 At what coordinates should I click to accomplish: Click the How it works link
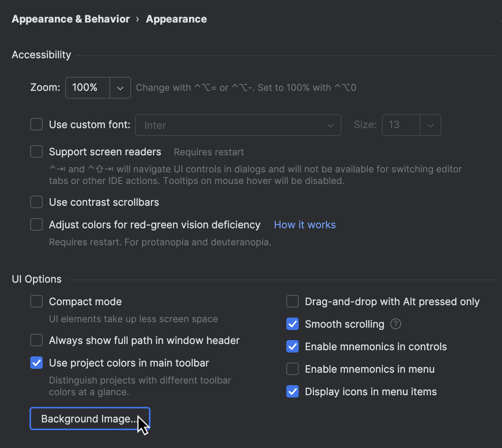pyautogui.click(x=305, y=224)
